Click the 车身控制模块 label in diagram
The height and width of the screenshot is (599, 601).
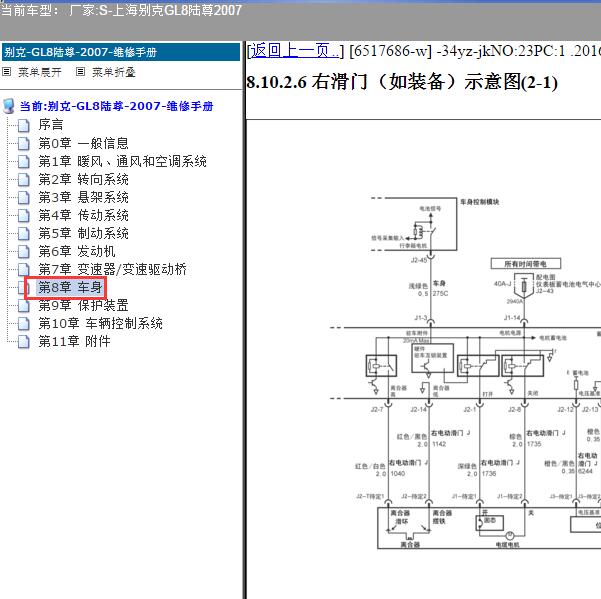(479, 202)
